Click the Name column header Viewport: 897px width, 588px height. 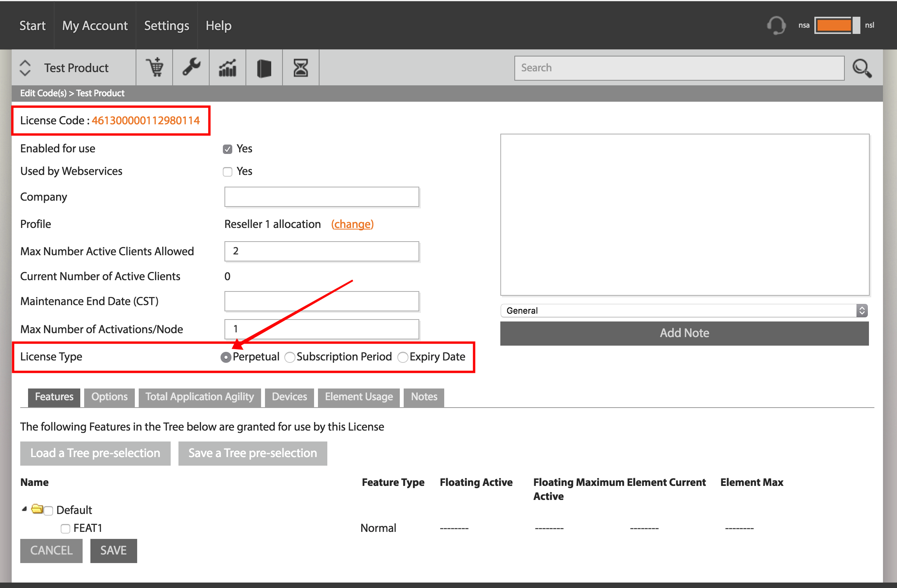(x=35, y=482)
